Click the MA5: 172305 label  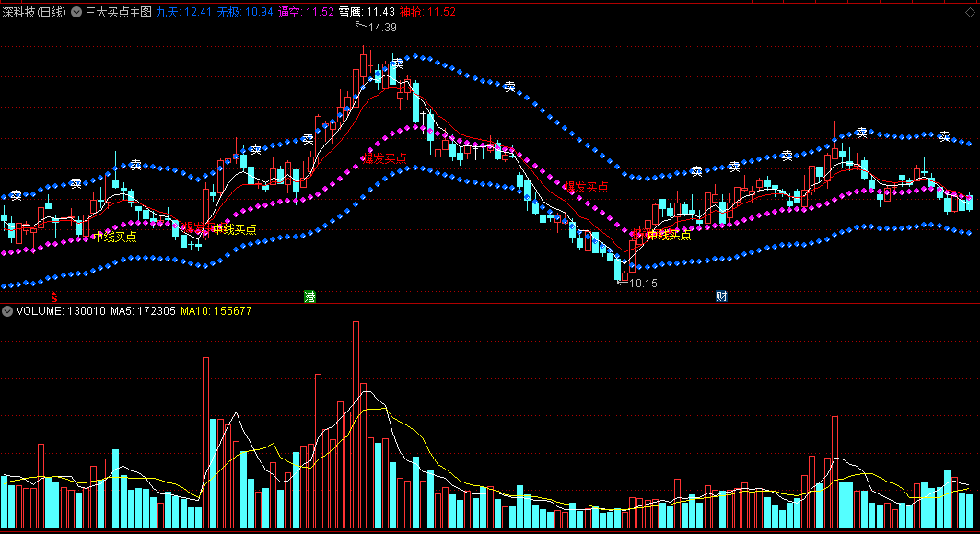point(143,311)
